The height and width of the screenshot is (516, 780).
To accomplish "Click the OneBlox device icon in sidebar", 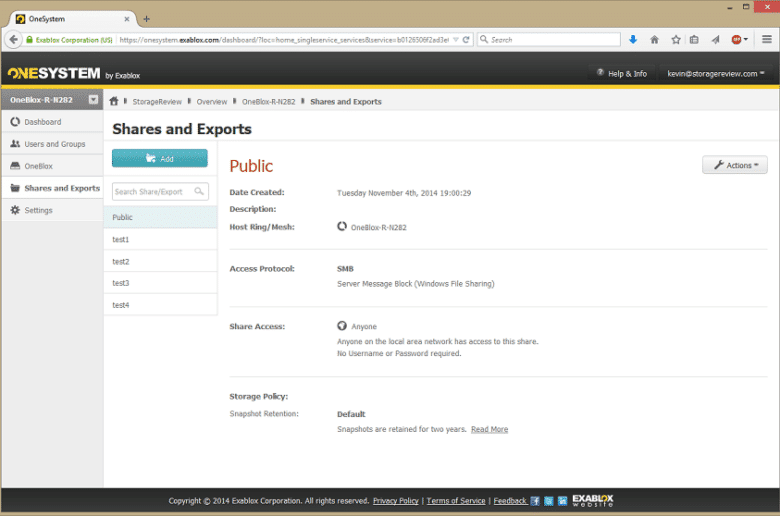I will pyautogui.click(x=15, y=166).
